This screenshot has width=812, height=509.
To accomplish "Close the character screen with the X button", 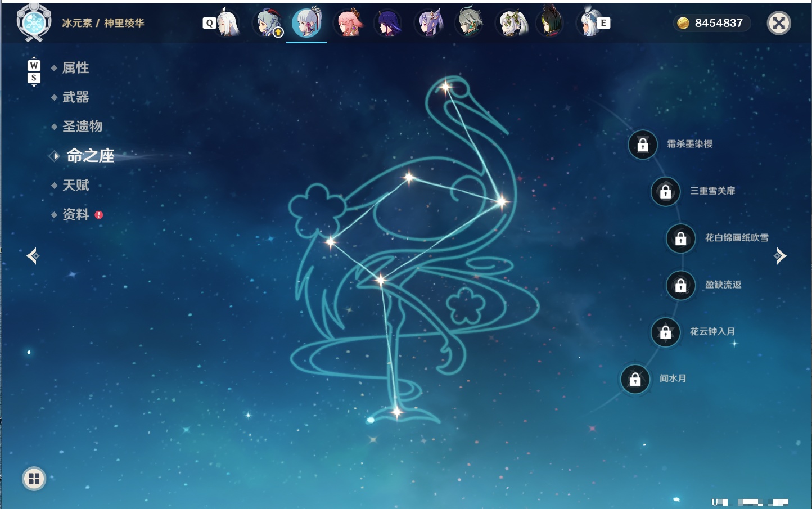I will tap(779, 23).
